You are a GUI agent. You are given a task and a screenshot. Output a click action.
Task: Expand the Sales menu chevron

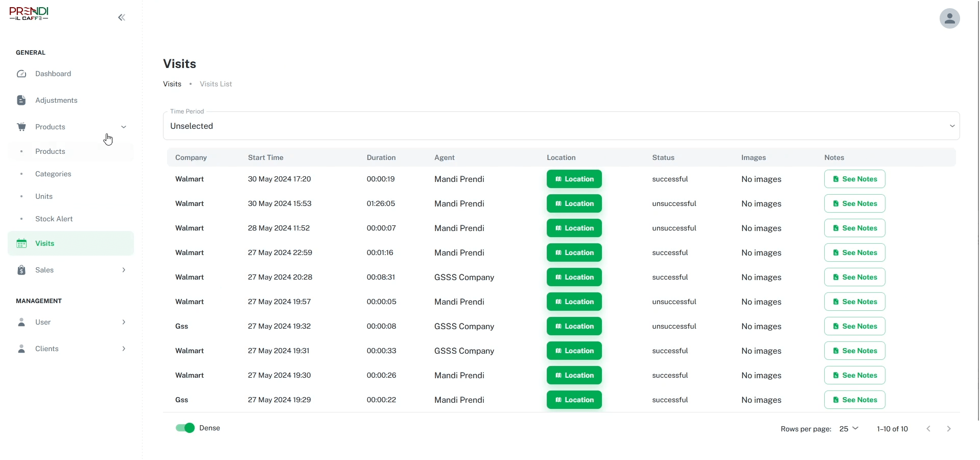pos(124,270)
